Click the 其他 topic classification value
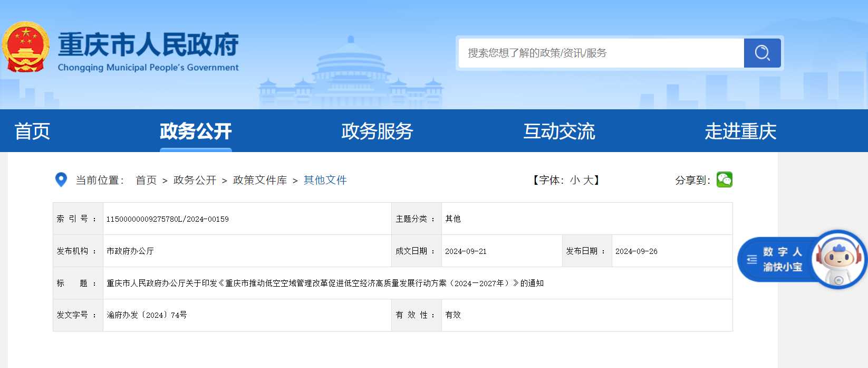Image resolution: width=868 pixels, height=368 pixels. (x=453, y=219)
